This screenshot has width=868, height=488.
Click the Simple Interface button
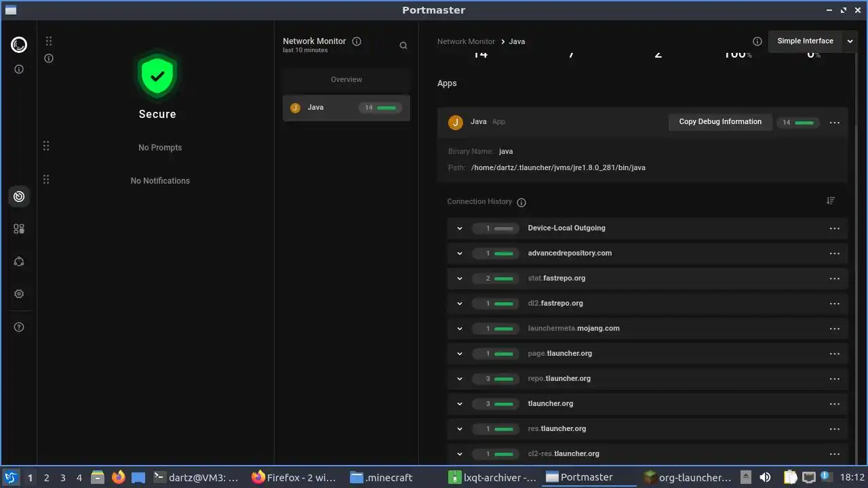click(805, 41)
